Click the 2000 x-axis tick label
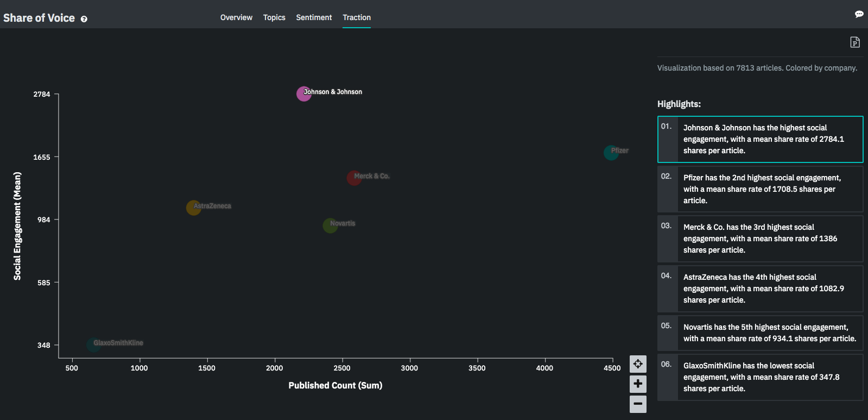The height and width of the screenshot is (420, 868). tap(275, 368)
